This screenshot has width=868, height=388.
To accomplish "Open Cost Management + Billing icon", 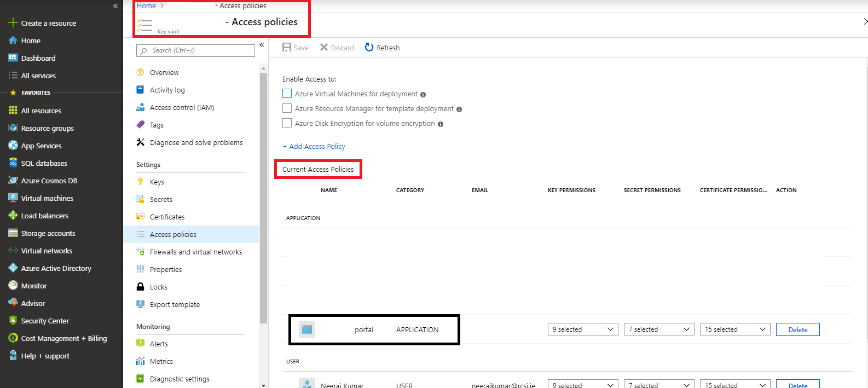I will pos(13,338).
